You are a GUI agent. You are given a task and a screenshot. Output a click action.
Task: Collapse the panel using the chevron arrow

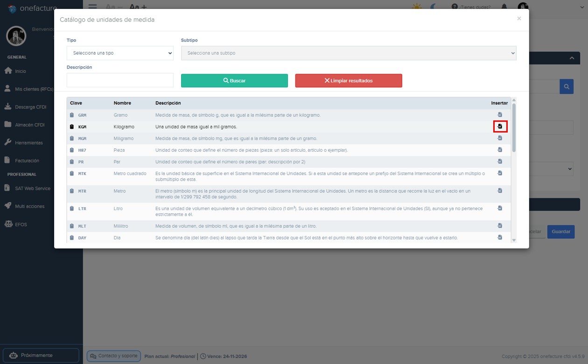[x=572, y=58]
